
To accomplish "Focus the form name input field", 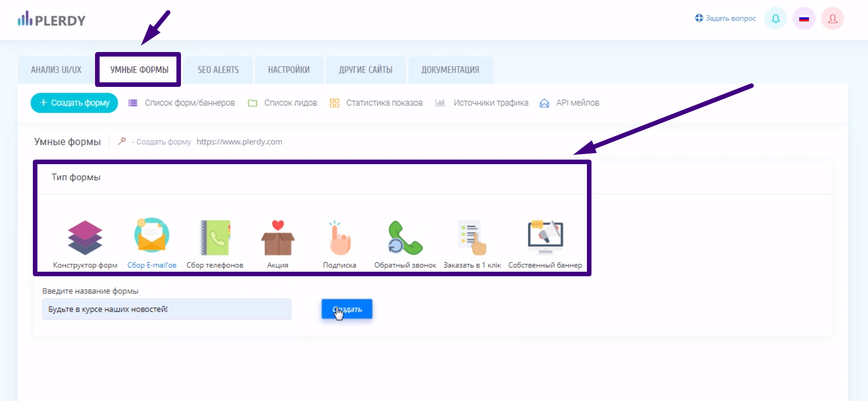I will (166, 309).
